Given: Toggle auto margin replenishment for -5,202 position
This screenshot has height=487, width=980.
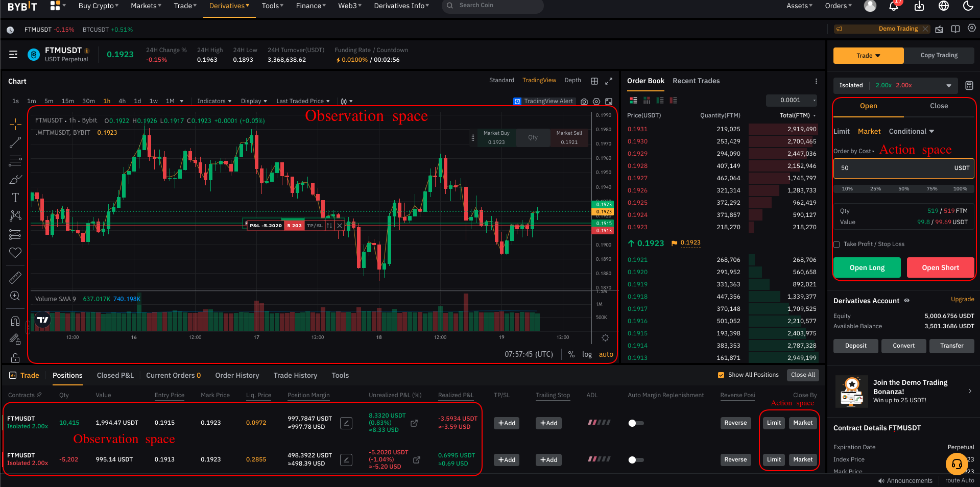Looking at the screenshot, I should (x=636, y=460).
